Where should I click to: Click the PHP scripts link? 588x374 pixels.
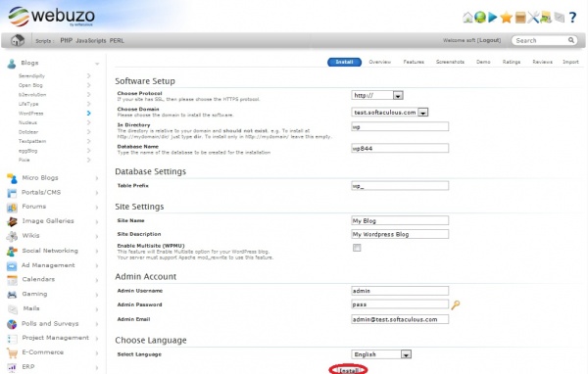(x=66, y=40)
